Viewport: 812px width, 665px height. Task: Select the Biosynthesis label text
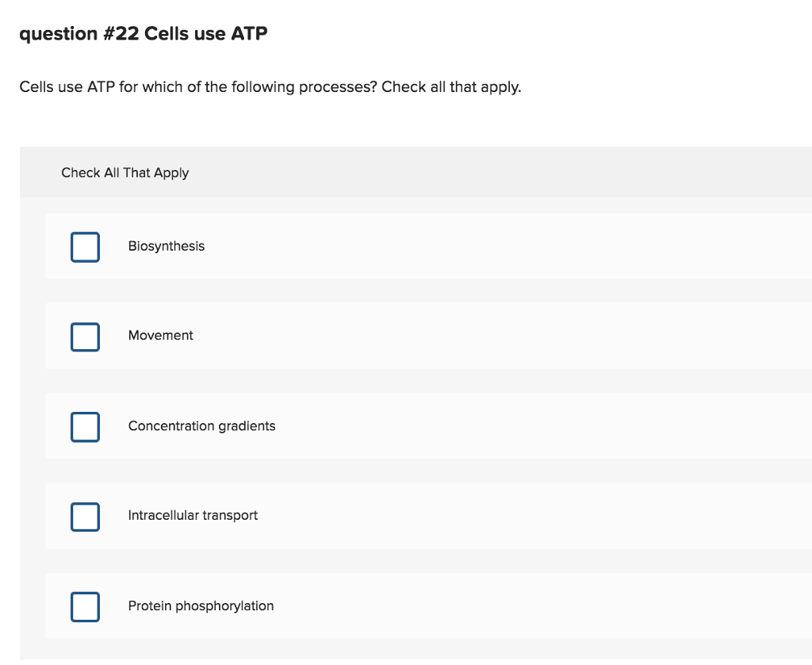coord(167,246)
